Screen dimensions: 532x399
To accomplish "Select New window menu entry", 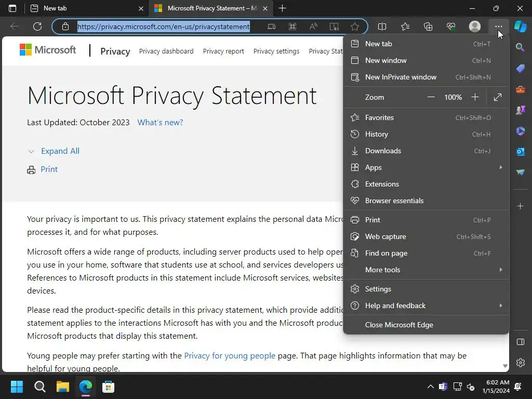I will [426, 60].
